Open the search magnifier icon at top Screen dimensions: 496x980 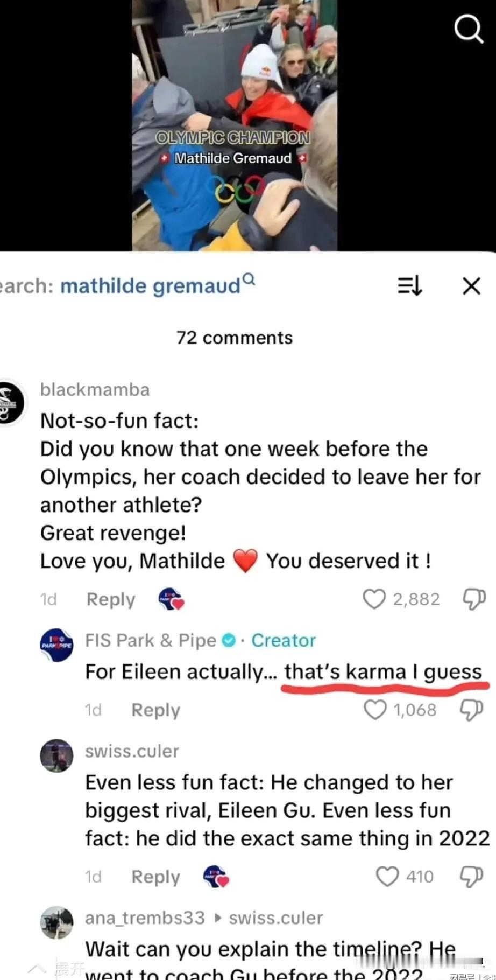click(469, 28)
